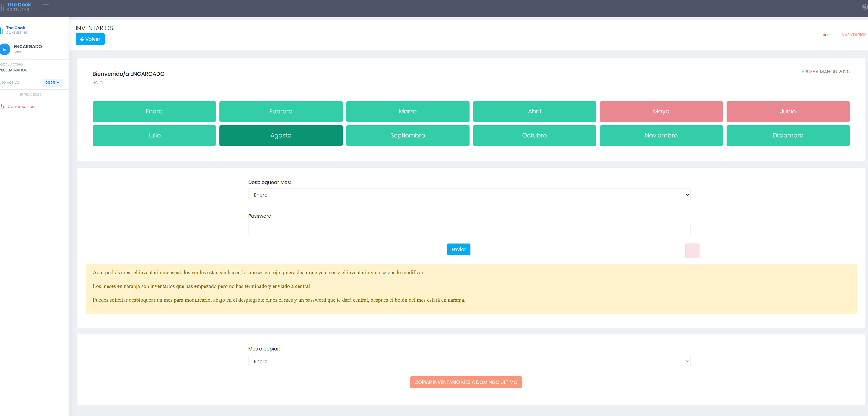868x416 pixels.
Task: Select the Septiembre month button
Action: pyautogui.click(x=407, y=135)
